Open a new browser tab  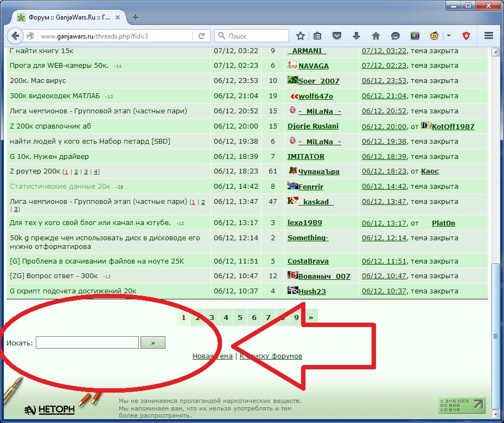[136, 17]
